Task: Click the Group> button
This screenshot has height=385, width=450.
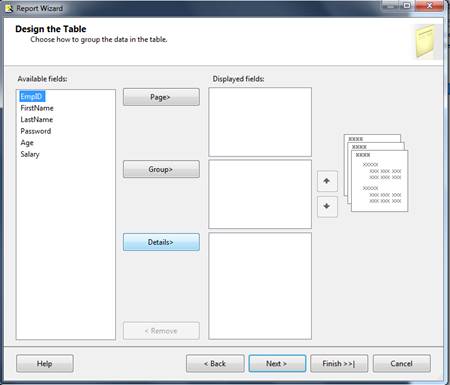Action: tap(161, 169)
